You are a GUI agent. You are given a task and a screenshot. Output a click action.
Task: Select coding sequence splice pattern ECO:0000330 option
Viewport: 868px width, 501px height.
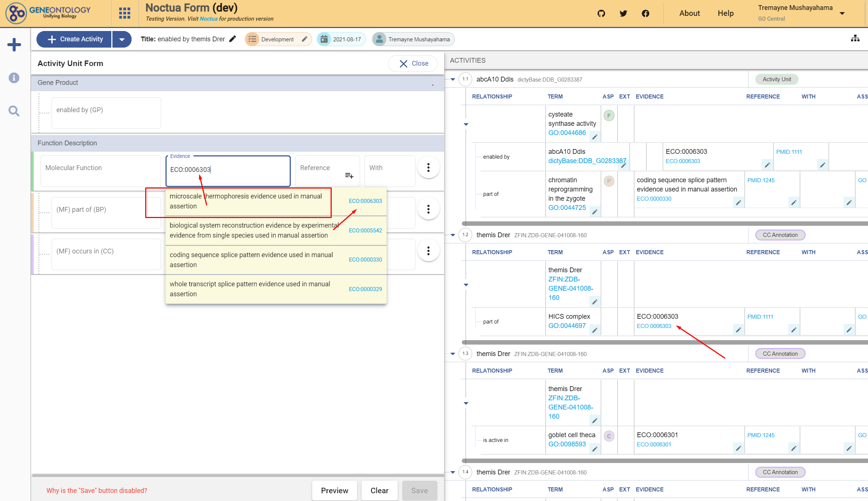point(276,260)
